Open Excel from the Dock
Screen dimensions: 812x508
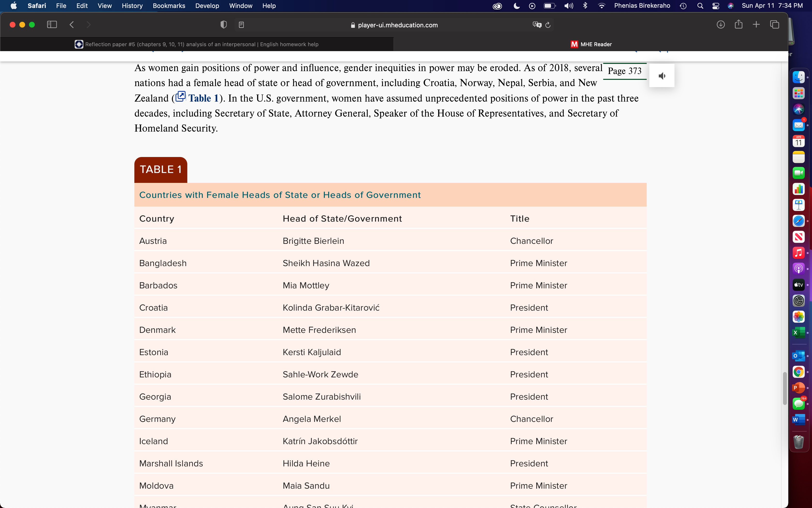pos(798,333)
